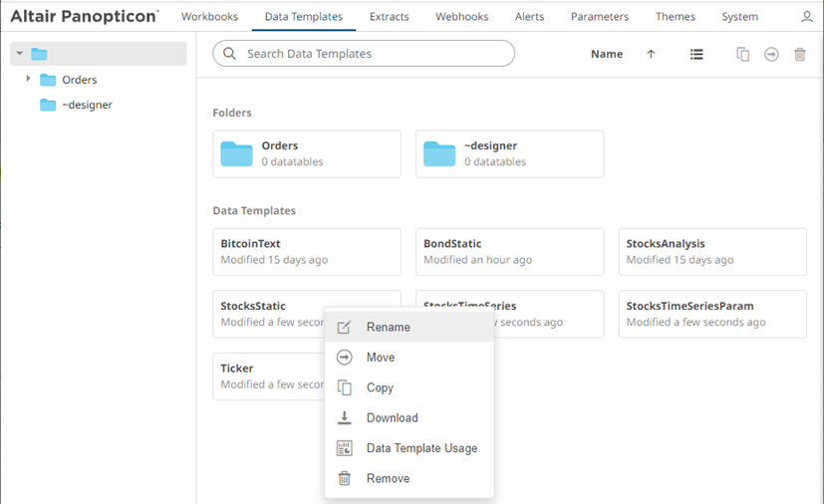Click the toolbar trash delete icon
Image resolution: width=824 pixels, height=504 pixels.
coord(799,55)
